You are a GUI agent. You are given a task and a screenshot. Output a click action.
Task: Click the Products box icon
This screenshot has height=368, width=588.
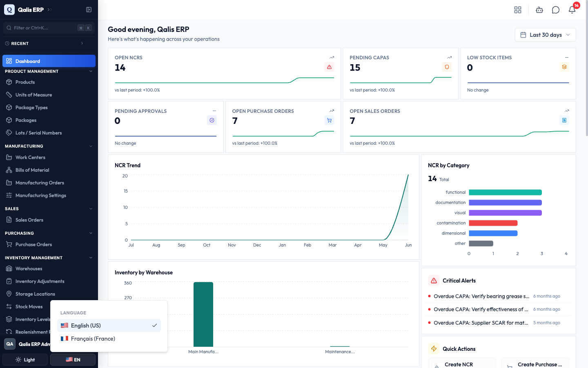9,82
